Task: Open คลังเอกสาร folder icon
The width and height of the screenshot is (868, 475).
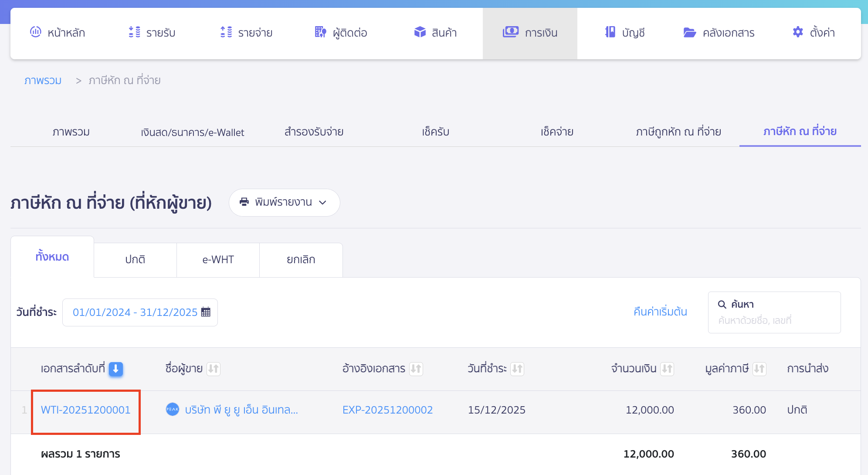Action: (x=689, y=32)
